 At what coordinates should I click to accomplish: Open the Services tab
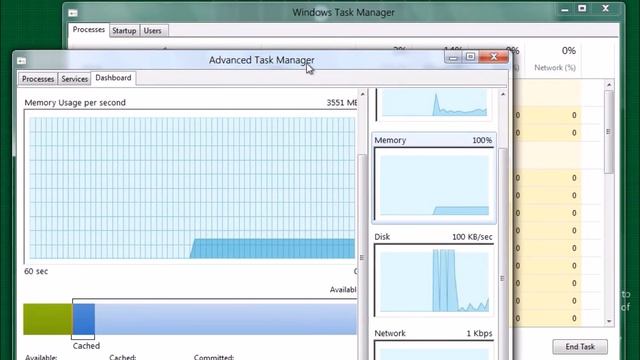pos(74,79)
